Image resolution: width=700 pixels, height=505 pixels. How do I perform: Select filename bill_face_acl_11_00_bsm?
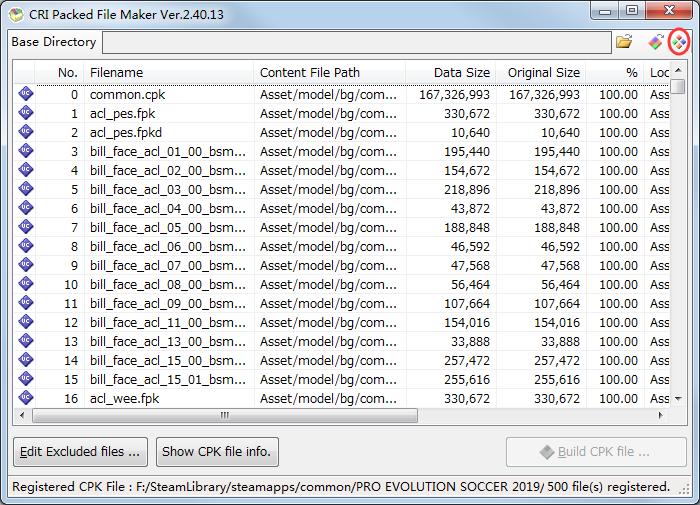point(168,322)
